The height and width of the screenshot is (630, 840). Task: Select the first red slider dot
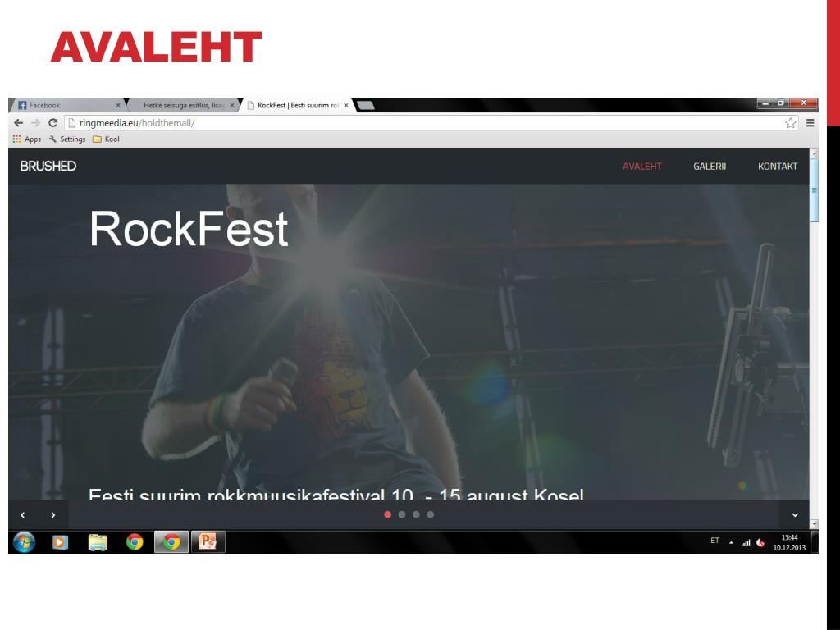[388, 514]
